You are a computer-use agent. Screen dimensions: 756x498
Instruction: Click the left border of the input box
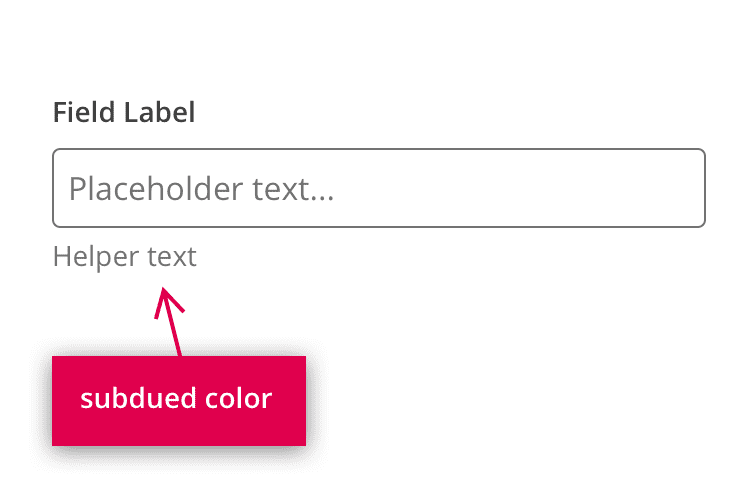53,188
